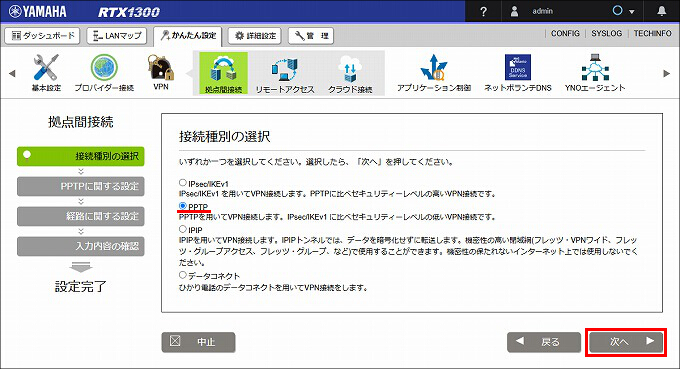Click the 接続種別の選択 heading
Screen dimensions: 680x369
[x=225, y=137]
